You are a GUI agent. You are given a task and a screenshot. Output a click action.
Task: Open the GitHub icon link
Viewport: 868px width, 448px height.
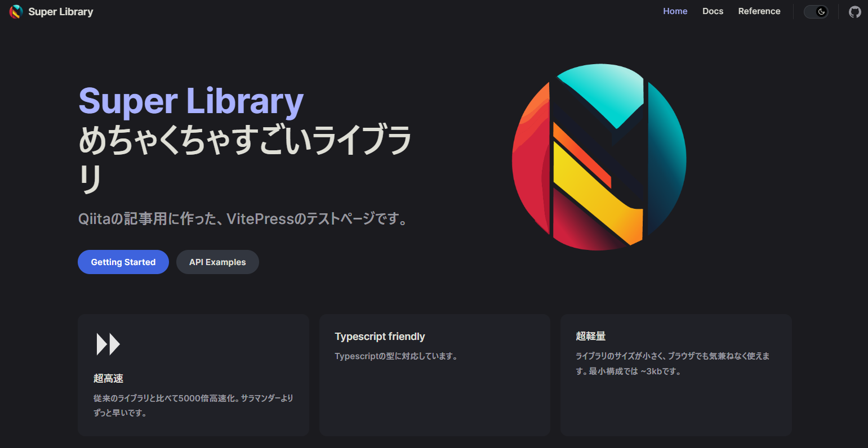(x=854, y=12)
